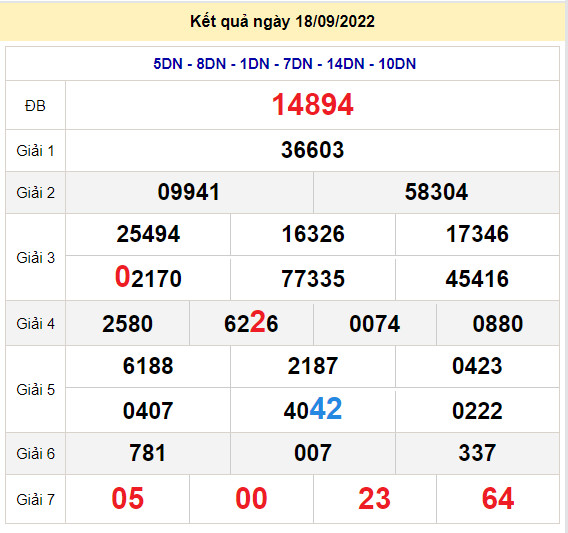This screenshot has width=568, height=533.
Task: Click the ticket series code 5DN
Action: (168, 64)
